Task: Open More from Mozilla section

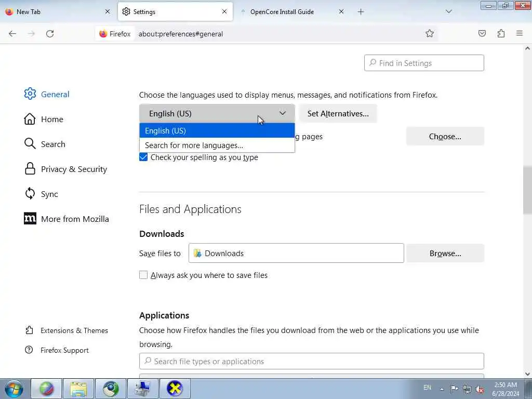Action: 66,219
